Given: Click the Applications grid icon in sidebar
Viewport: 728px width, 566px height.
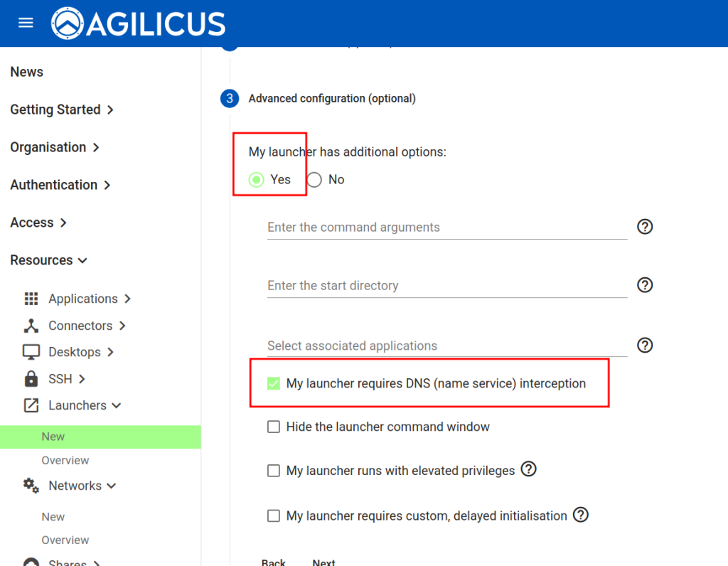Looking at the screenshot, I should click(x=31, y=299).
